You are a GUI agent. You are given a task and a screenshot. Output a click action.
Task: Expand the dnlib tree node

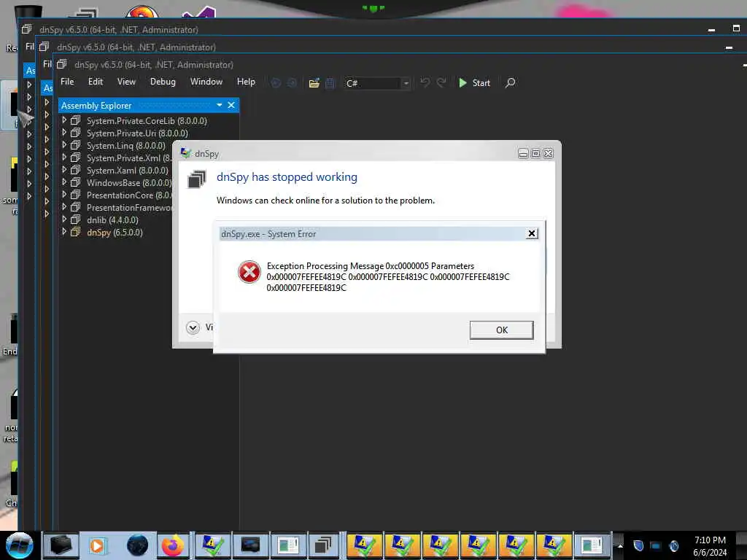64,219
